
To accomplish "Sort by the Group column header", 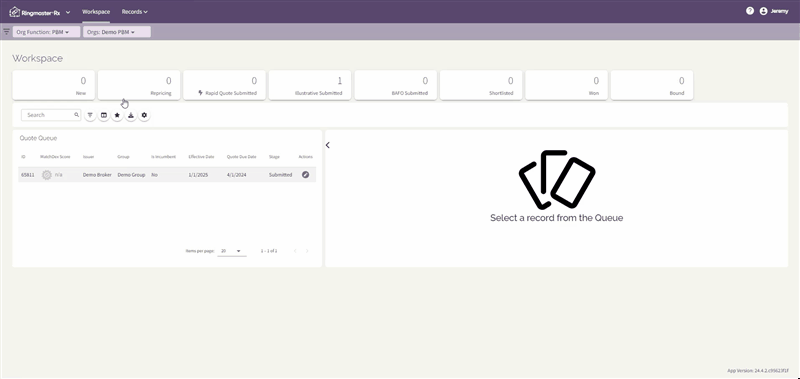I will click(x=123, y=157).
